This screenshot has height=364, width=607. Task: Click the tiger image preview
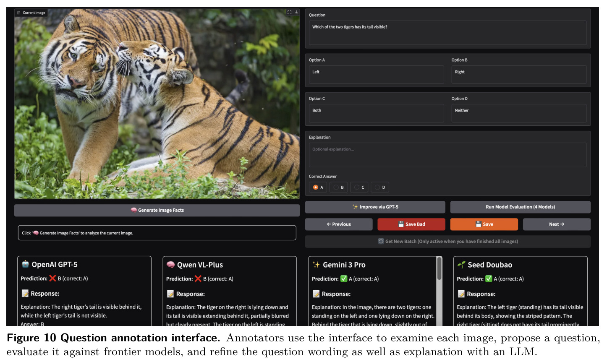tap(157, 104)
